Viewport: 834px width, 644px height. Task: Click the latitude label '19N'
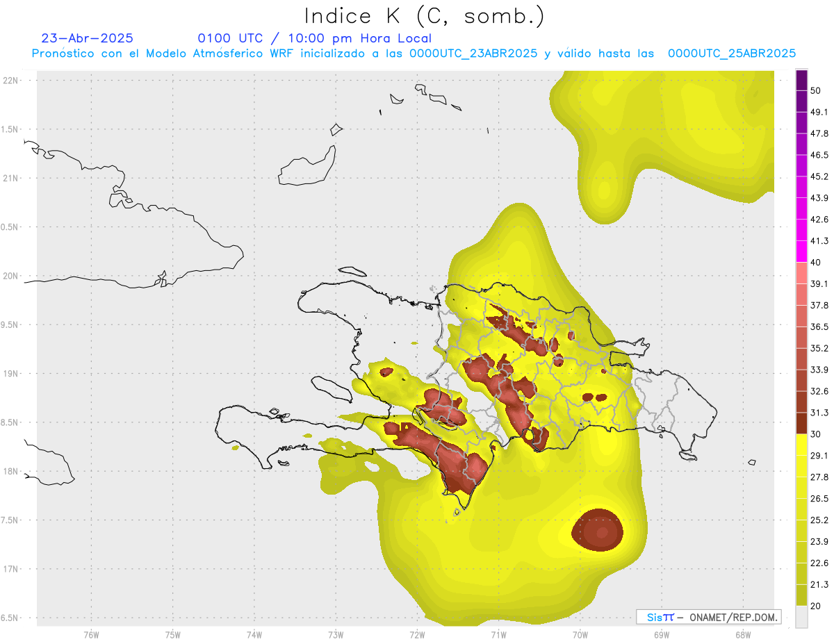click(12, 374)
